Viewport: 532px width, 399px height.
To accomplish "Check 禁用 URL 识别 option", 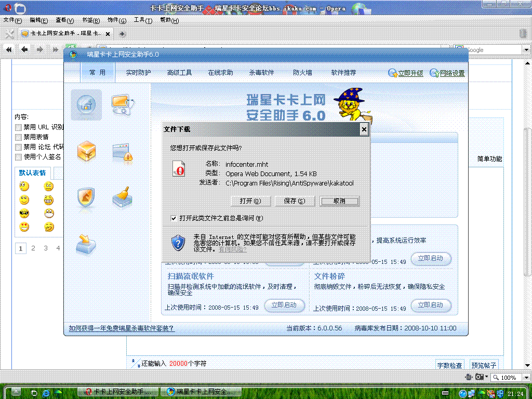I will point(18,127).
